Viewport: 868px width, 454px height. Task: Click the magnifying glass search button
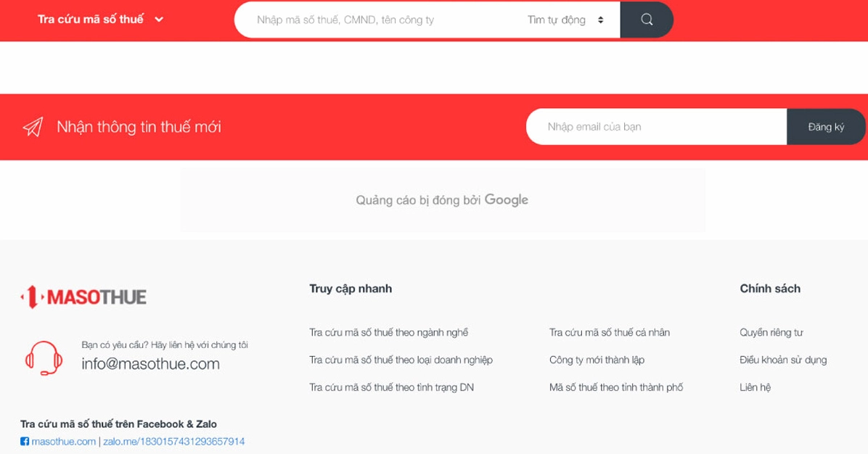tap(647, 20)
